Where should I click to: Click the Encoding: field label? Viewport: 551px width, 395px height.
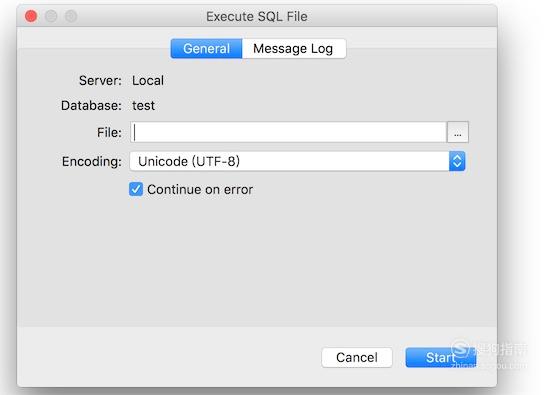pos(92,162)
